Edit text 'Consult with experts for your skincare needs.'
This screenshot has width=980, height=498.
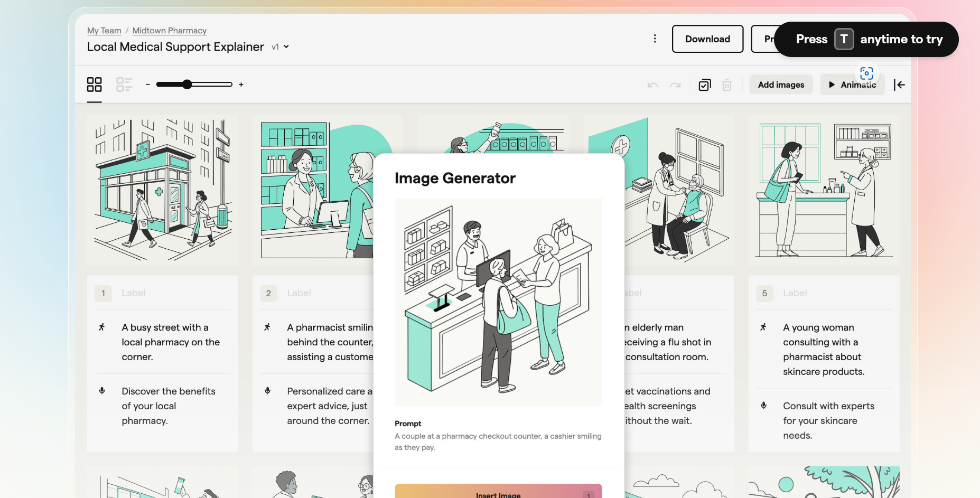pos(828,421)
